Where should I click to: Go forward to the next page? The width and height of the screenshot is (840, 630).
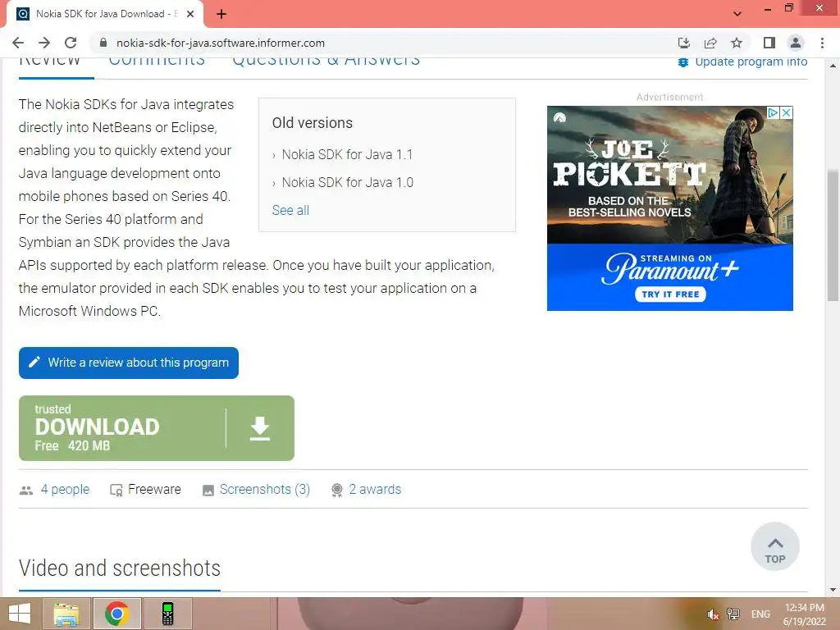point(44,43)
